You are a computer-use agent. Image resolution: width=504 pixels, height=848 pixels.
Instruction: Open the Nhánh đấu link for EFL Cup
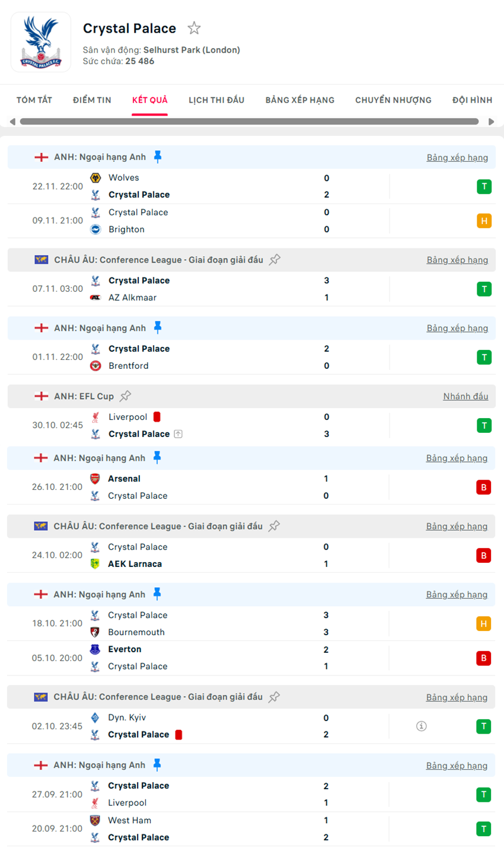(x=465, y=396)
